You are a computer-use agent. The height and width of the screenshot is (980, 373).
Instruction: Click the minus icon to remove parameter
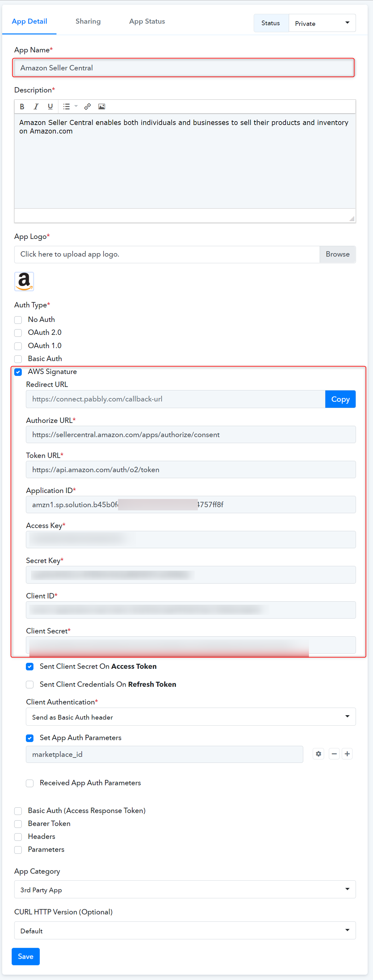(334, 754)
